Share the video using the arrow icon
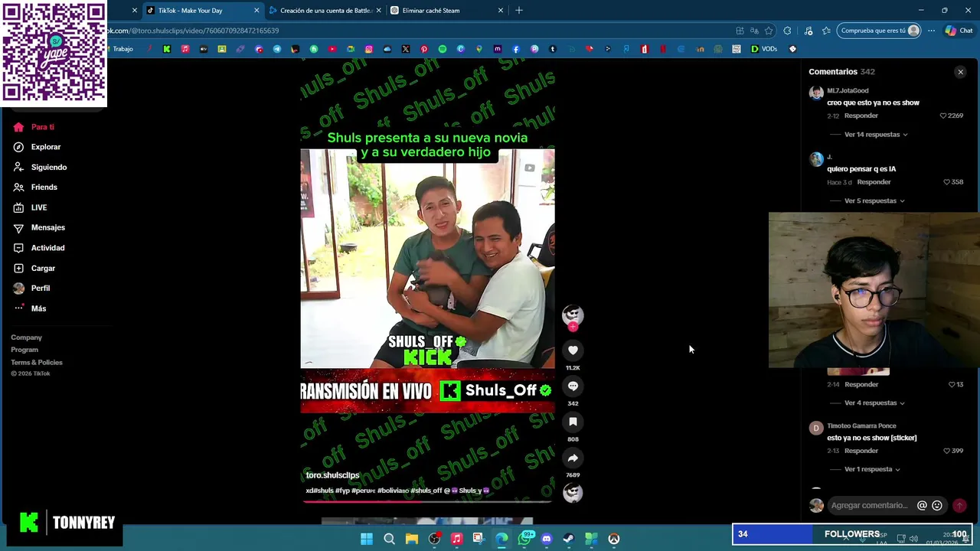 573,458
